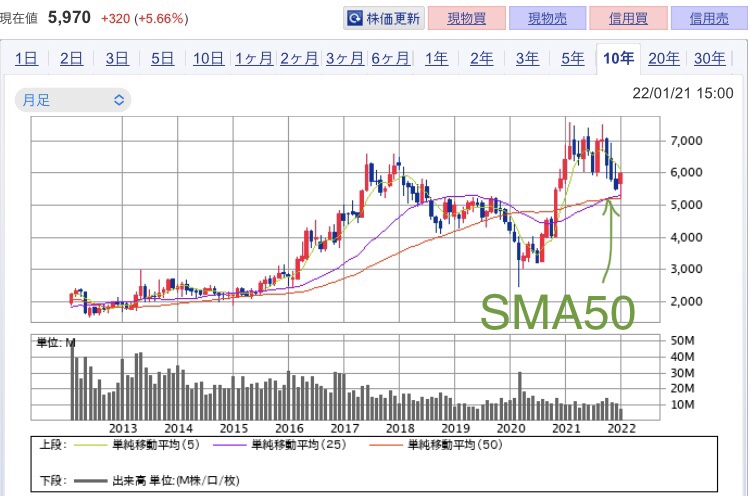750x496 pixels.
Task: Open the 月足 candle interval dropdown
Action: [73, 100]
